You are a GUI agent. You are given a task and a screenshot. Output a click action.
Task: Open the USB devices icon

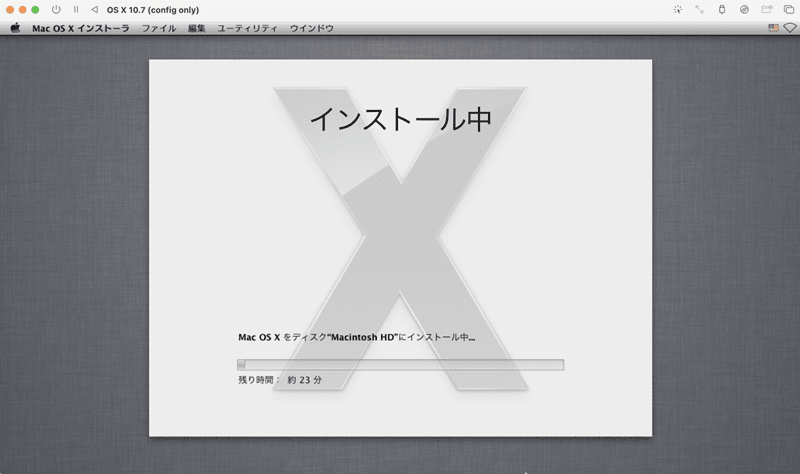tap(722, 10)
